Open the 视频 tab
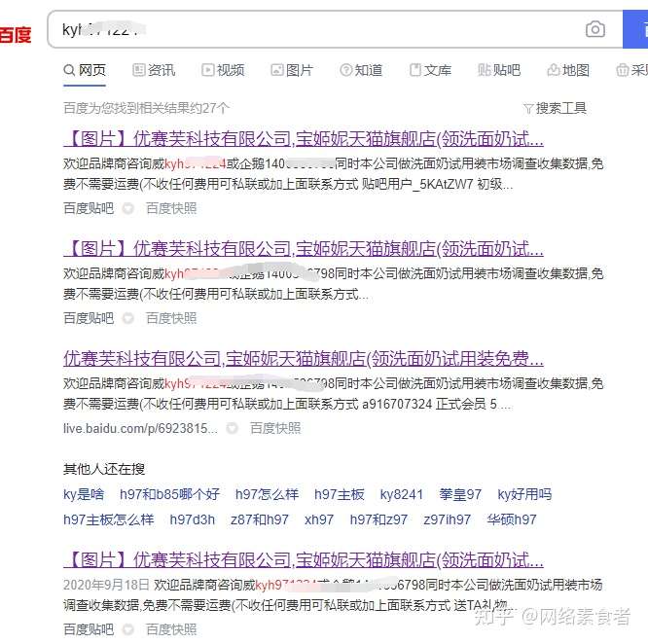This screenshot has height=644, width=648. point(223,70)
